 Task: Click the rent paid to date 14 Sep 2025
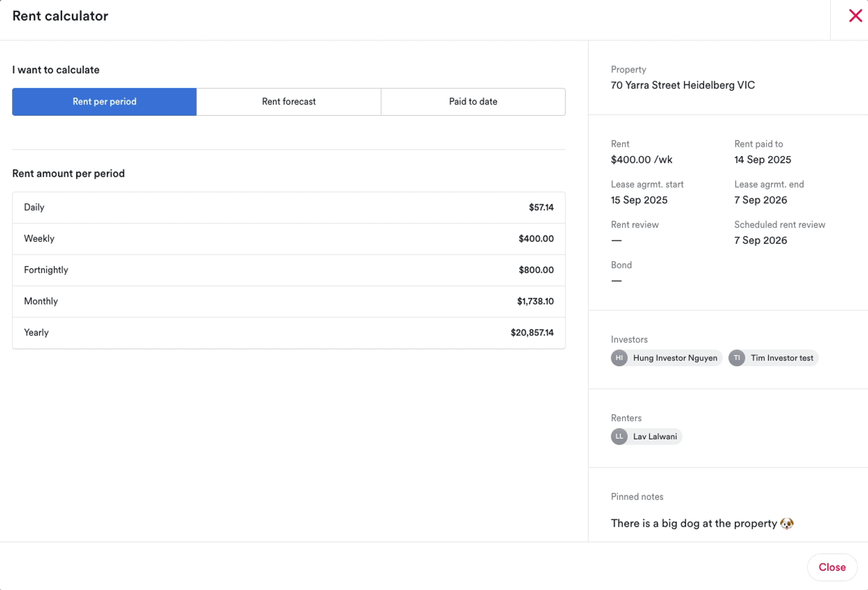click(x=763, y=159)
